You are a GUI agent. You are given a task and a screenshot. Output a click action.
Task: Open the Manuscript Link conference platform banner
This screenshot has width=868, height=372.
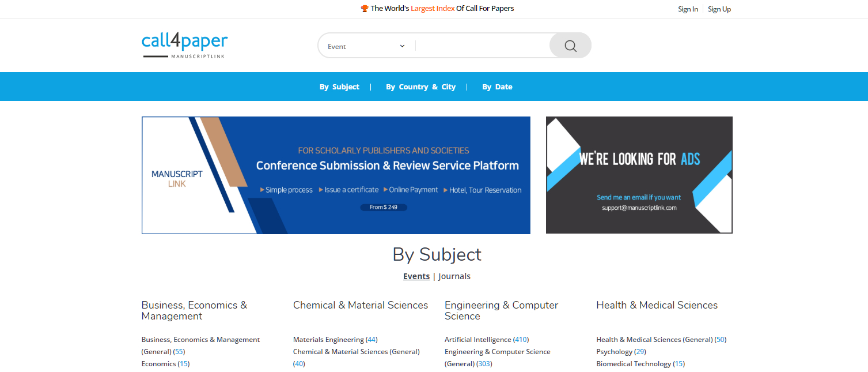336,175
